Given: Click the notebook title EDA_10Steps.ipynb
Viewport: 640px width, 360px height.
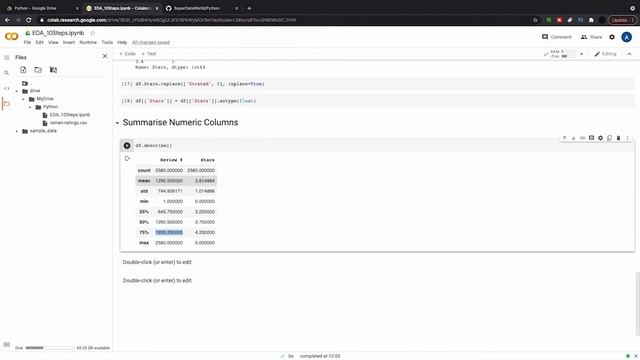Looking at the screenshot, I should pyautogui.click(x=58, y=33).
